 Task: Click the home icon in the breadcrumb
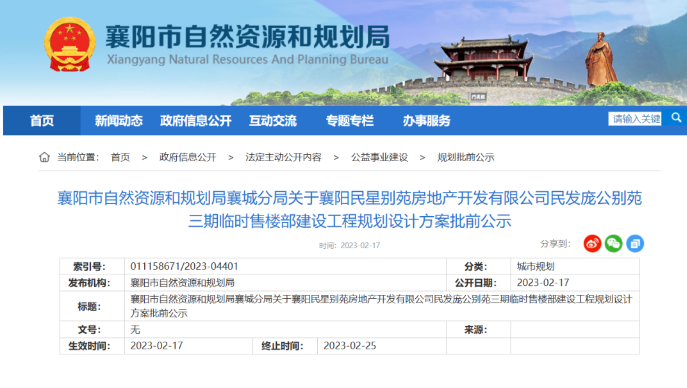click(x=44, y=157)
